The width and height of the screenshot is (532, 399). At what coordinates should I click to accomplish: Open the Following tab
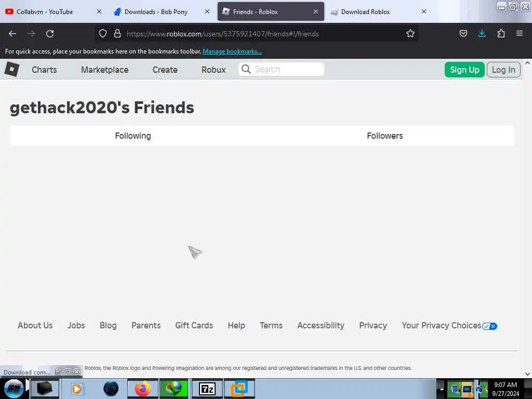[x=133, y=136]
